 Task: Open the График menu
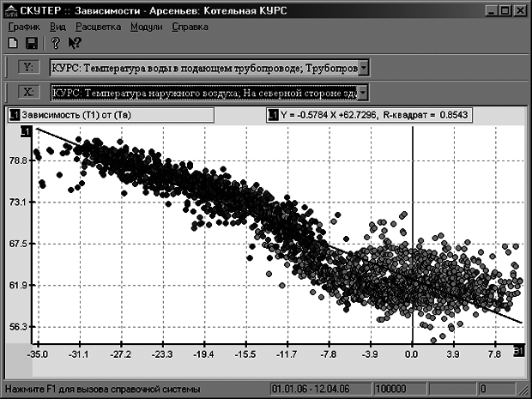[24, 27]
